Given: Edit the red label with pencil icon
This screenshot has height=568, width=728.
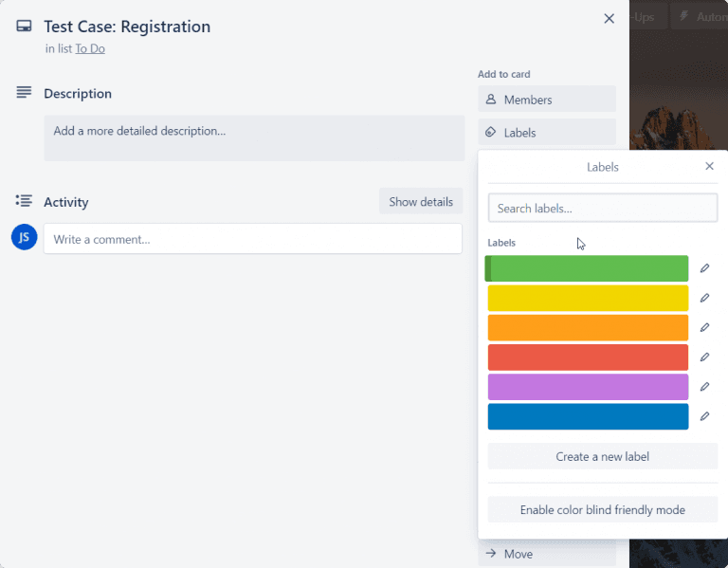Looking at the screenshot, I should (704, 357).
